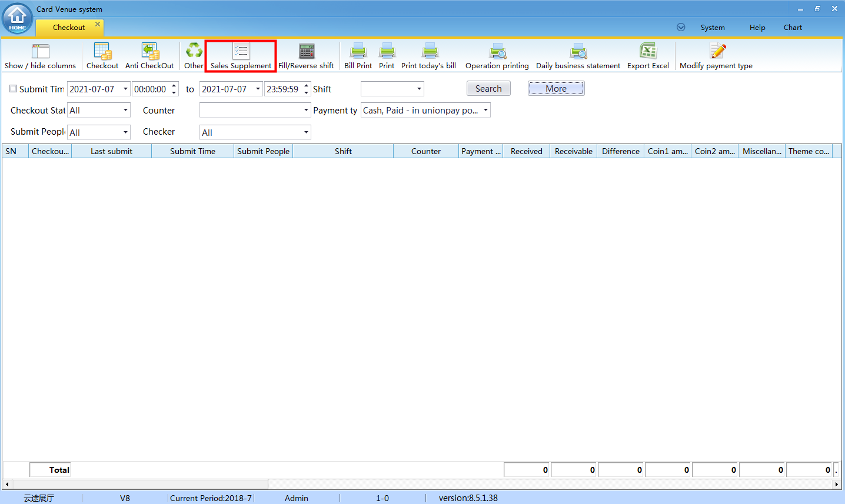Click V8 in the status bar

[125, 498]
